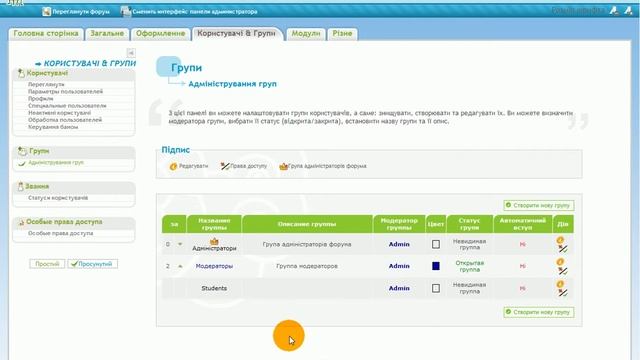Select the Користувачі & Групи tab
The width and height of the screenshot is (640, 360).
click(x=237, y=34)
